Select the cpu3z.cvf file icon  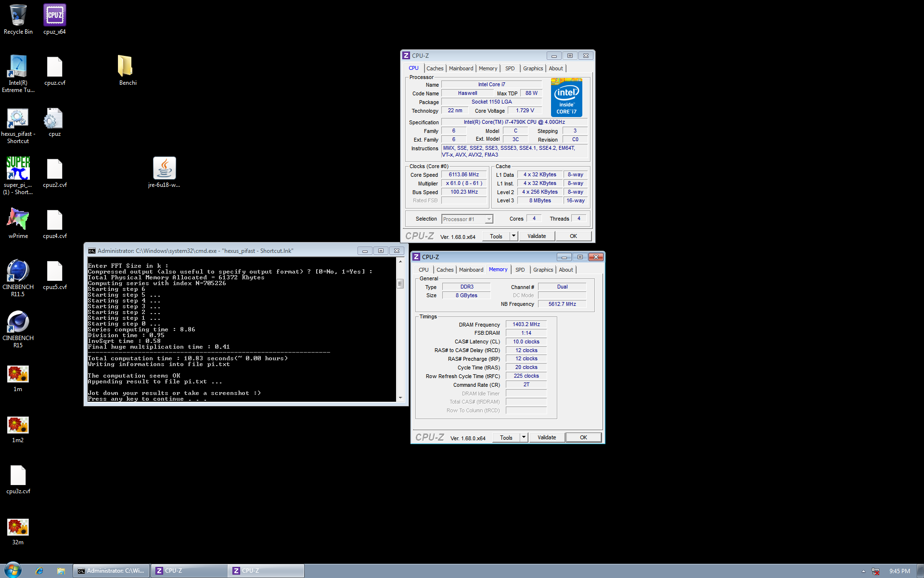pos(18,479)
